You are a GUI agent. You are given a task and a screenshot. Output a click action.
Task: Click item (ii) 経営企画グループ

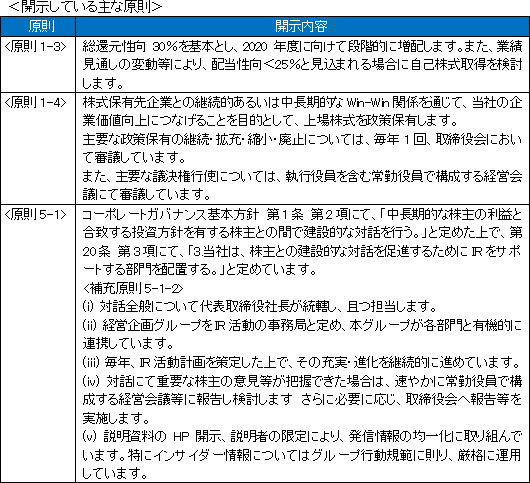pos(303,325)
